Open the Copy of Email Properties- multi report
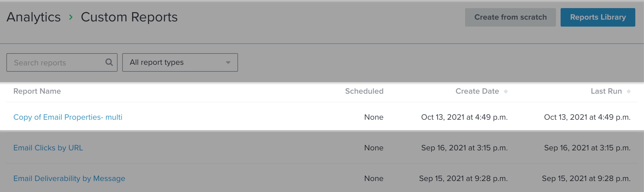 coord(68,117)
